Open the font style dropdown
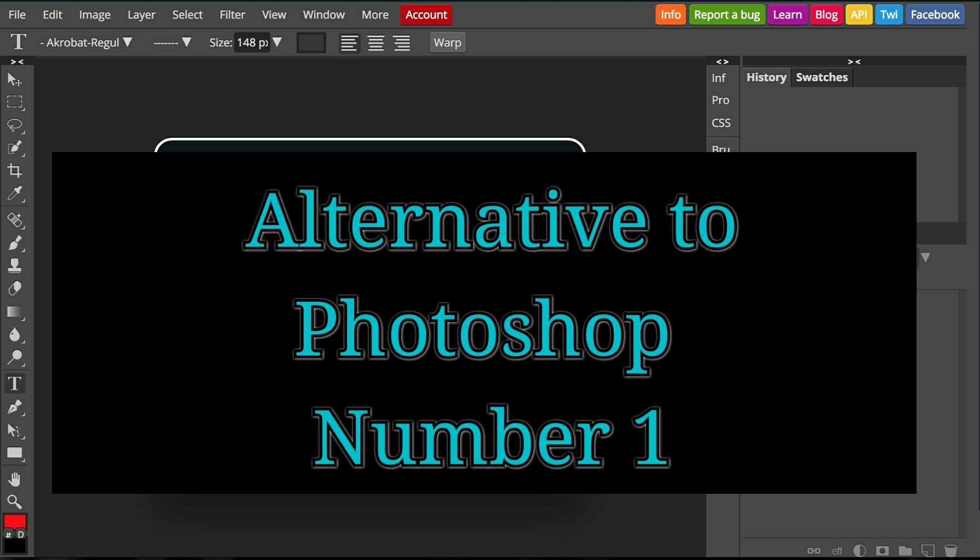The height and width of the screenshot is (560, 980). coord(172,43)
